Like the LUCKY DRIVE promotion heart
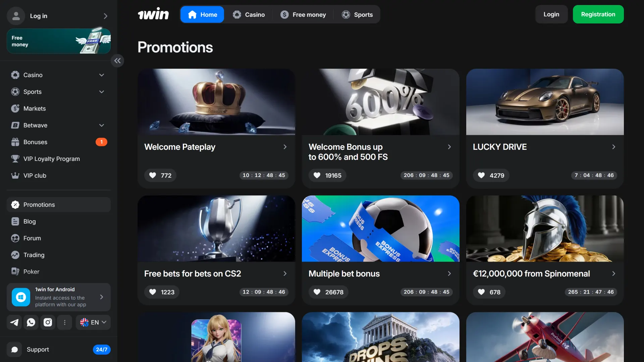The height and width of the screenshot is (362, 644). tap(481, 175)
